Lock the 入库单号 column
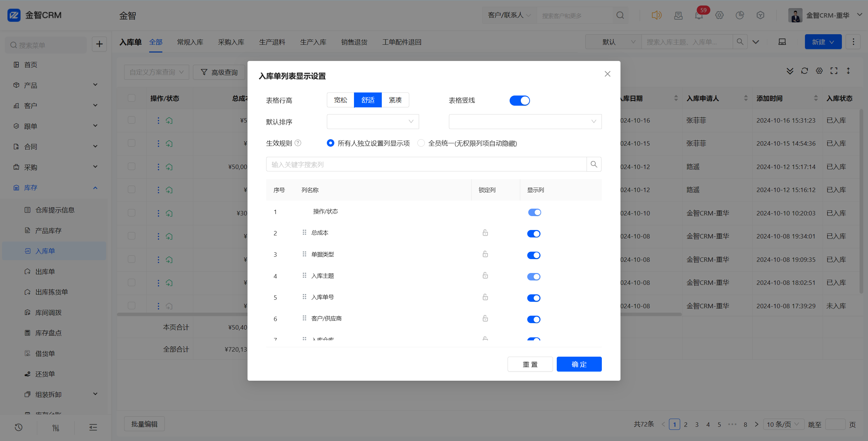This screenshot has height=441, width=868. [x=485, y=297]
